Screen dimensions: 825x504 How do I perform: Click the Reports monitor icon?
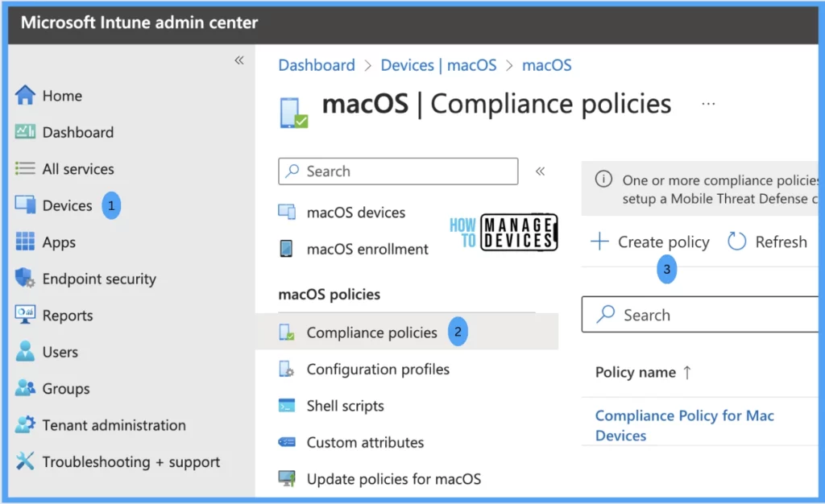tap(25, 314)
